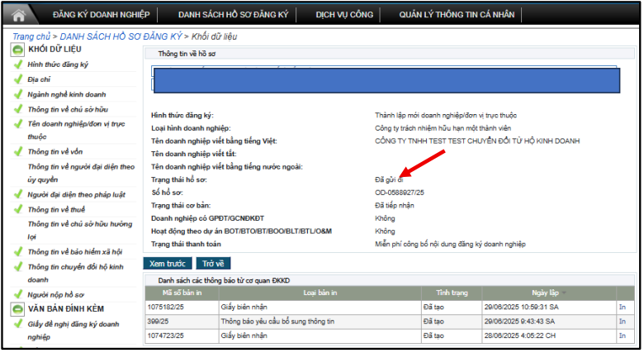Collapse the VĂN BẢN ĐÍNH KÈM section icon
The image size is (644, 353).
click(17, 309)
